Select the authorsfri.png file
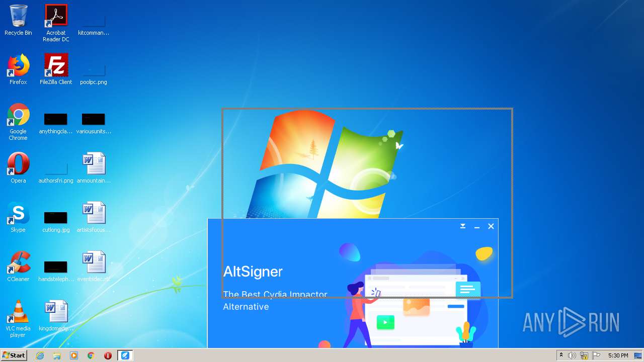This screenshot has width=644, height=362. point(56,171)
